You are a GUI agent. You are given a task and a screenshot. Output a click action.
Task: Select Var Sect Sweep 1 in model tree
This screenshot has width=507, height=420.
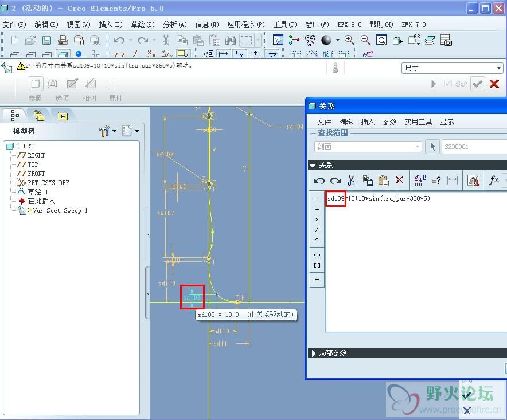tap(60, 211)
